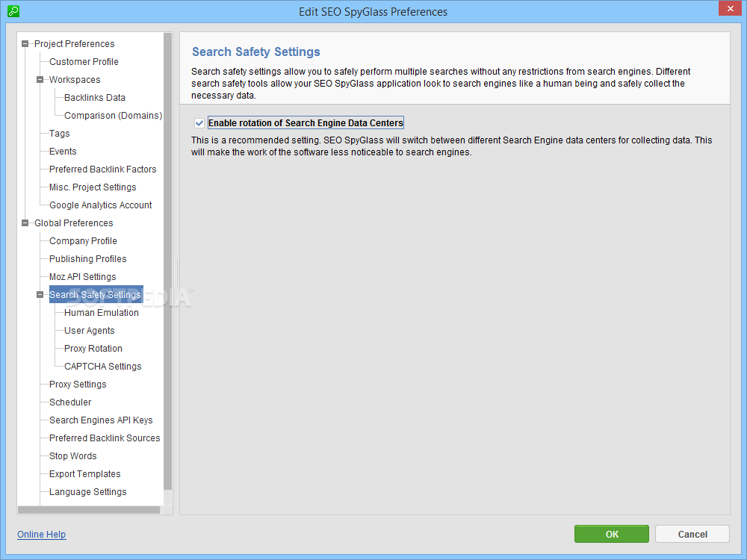Viewport: 747px width, 560px height.
Task: Open Stop Words settings
Action: click(73, 456)
